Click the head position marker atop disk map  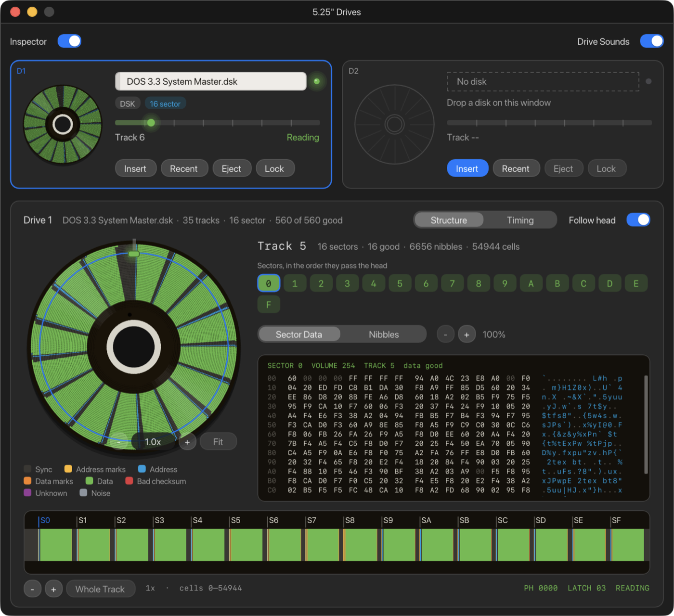point(134,253)
